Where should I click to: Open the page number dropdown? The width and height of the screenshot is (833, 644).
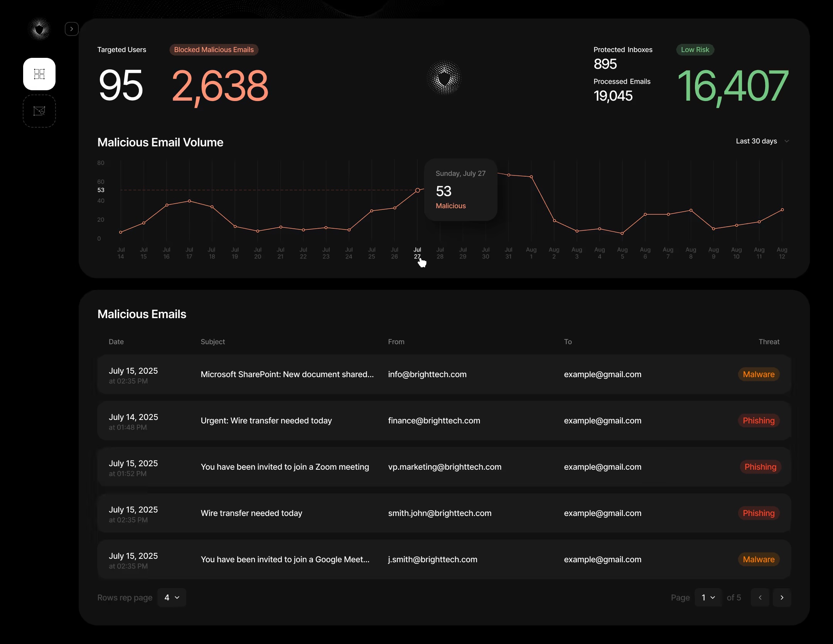click(708, 597)
